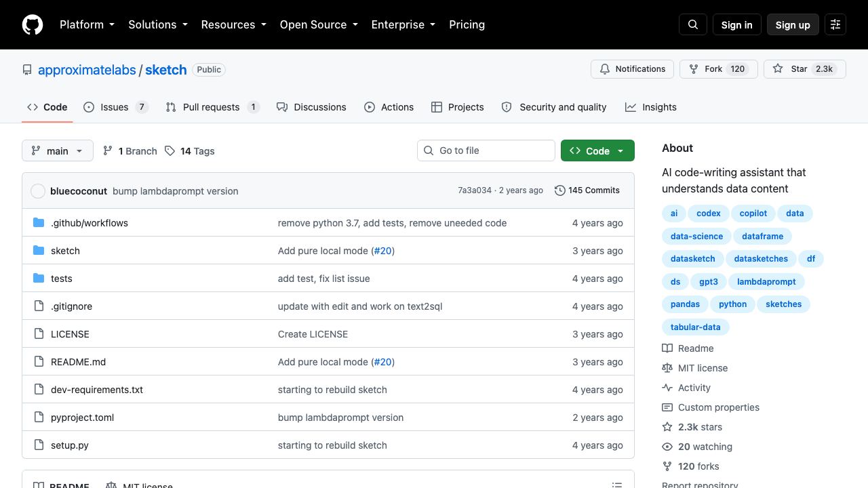
Task: Click the LICENSE file icon
Action: (x=39, y=334)
